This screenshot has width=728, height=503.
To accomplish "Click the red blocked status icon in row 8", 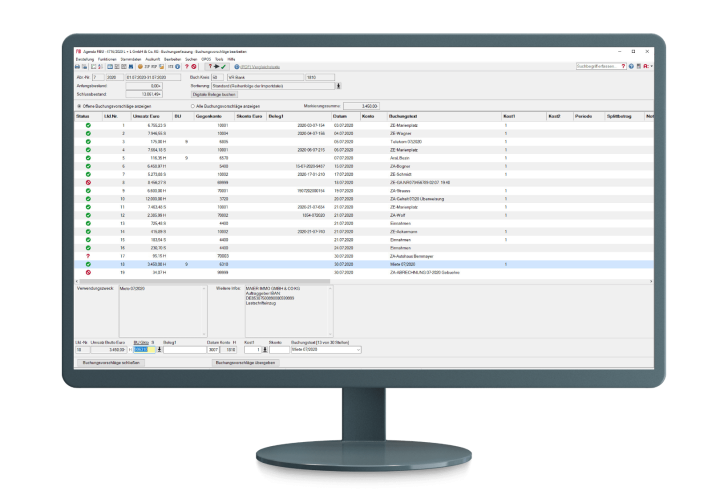I will 87,183.
